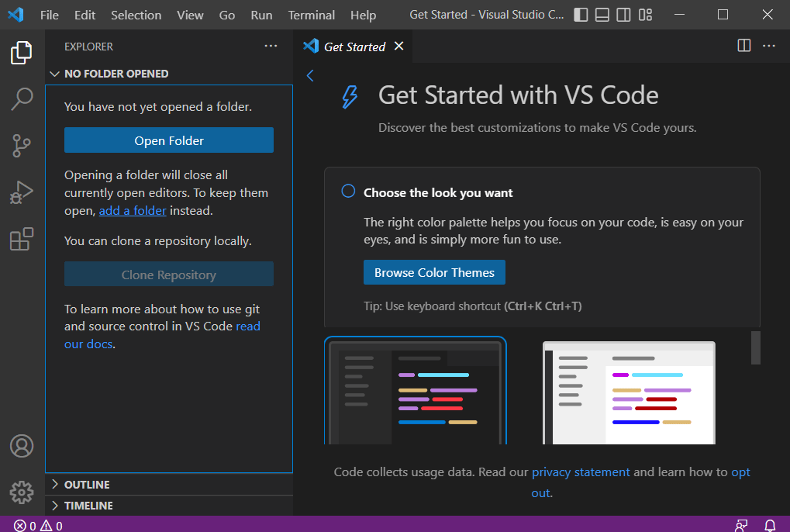The image size is (790, 532).
Task: Toggle Secondary Side Bar layout icon
Action: [x=623, y=15]
